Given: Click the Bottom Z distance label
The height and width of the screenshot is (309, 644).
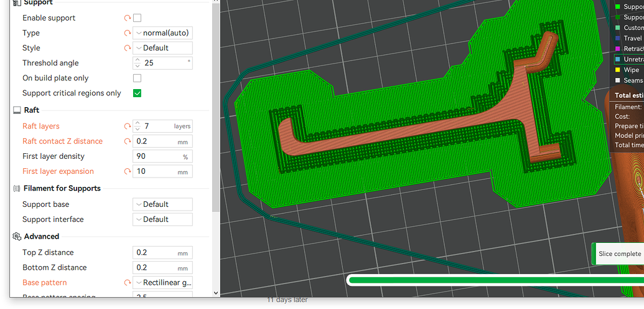Looking at the screenshot, I should [x=54, y=267].
